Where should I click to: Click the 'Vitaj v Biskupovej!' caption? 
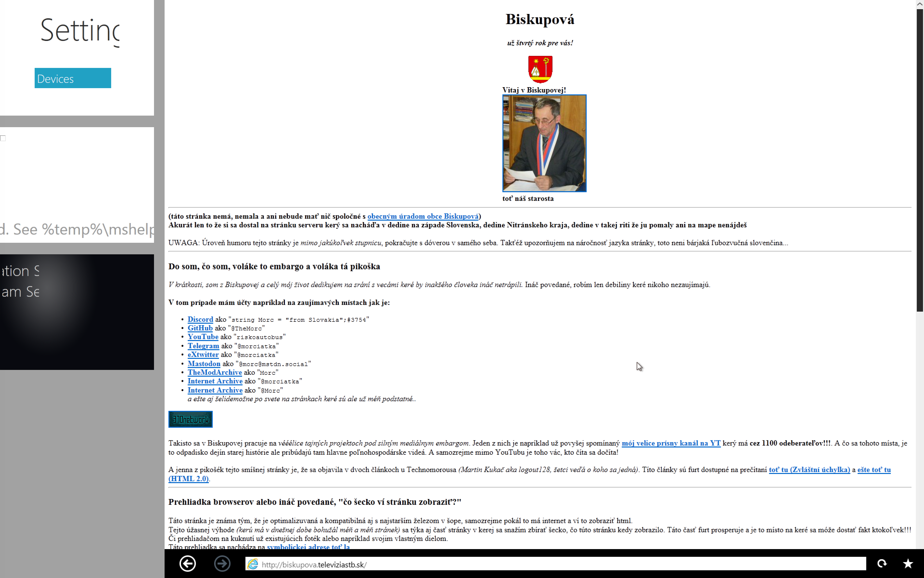click(x=534, y=90)
